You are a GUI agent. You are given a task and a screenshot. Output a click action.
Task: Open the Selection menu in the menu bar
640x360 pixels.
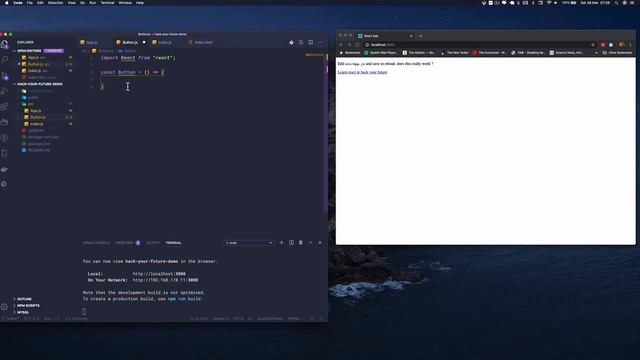click(56, 3)
